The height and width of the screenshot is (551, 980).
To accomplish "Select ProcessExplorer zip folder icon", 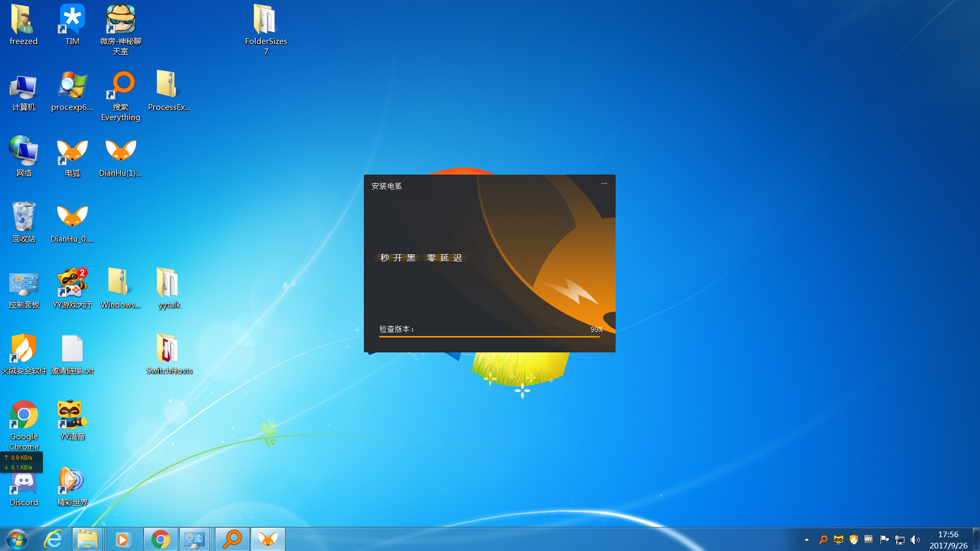I will pyautogui.click(x=169, y=91).
